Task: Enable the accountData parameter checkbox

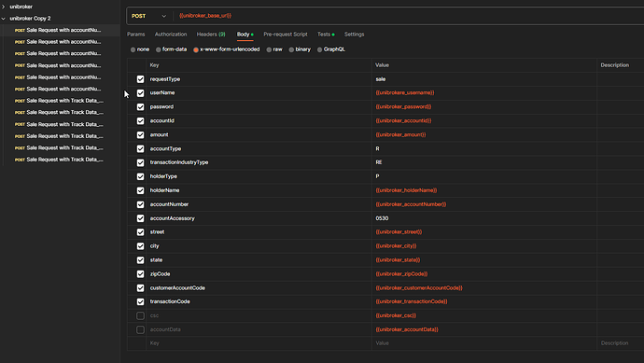Action: pyautogui.click(x=140, y=329)
